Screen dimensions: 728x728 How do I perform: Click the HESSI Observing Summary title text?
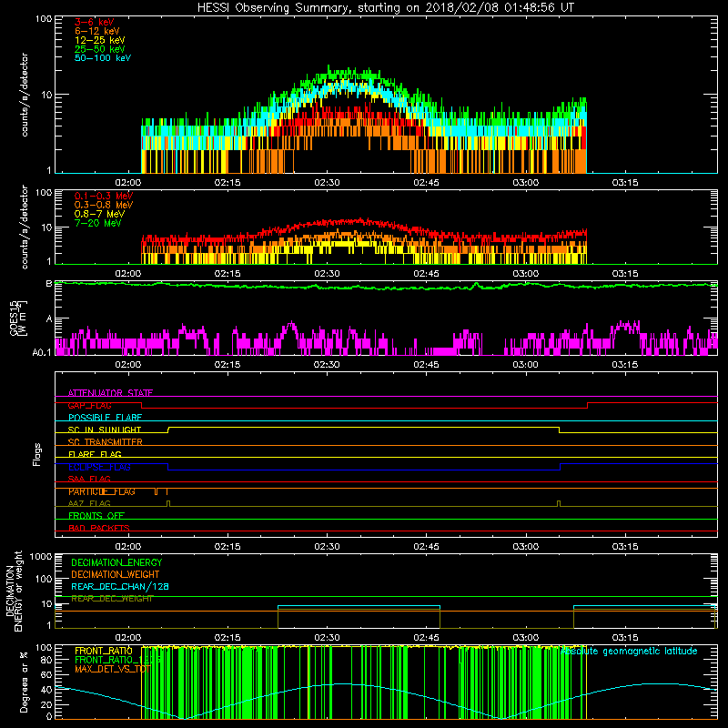coord(385,7)
